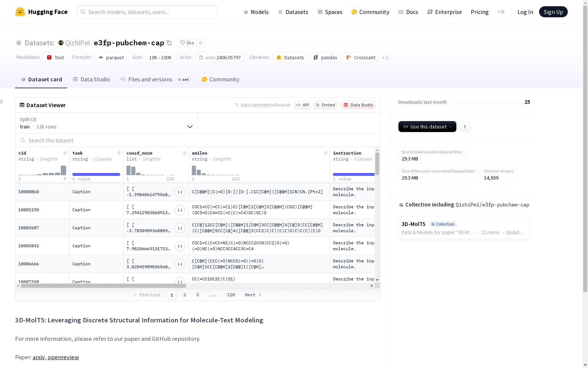Show the +1 more libraries
The height and width of the screenshot is (368, 588).
click(x=385, y=57)
